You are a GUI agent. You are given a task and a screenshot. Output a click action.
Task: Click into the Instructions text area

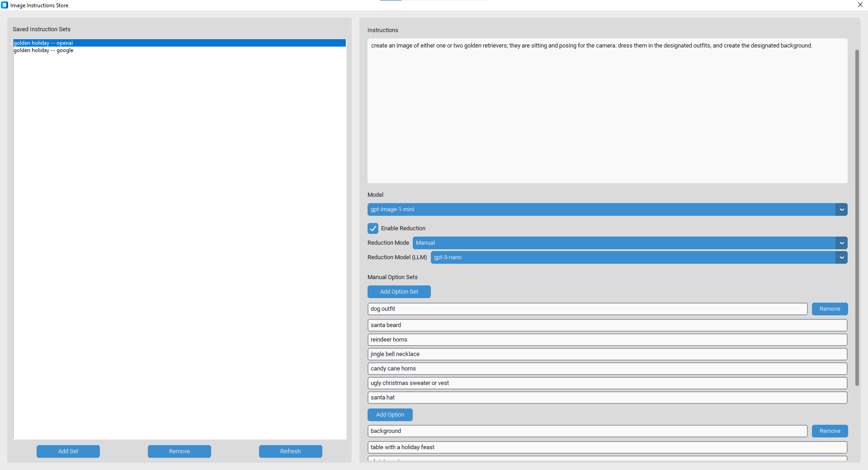[607, 113]
